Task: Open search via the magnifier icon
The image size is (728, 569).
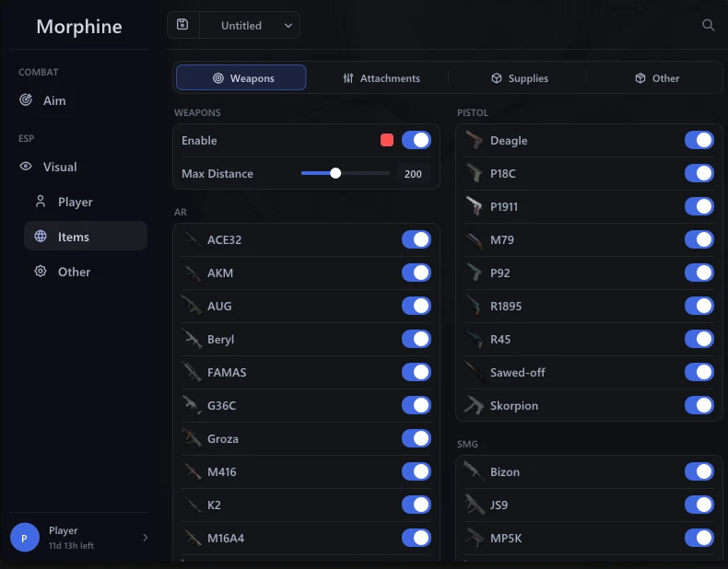Action: [x=708, y=25]
